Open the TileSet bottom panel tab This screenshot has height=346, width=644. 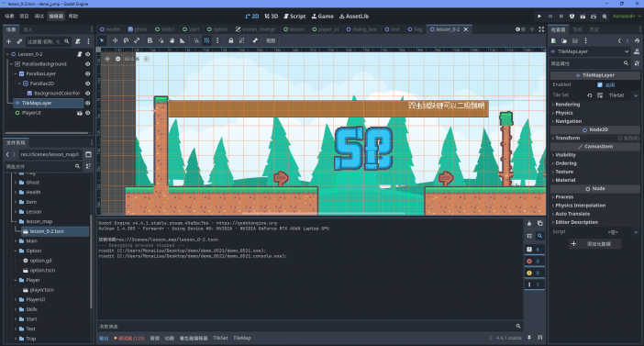pos(220,338)
